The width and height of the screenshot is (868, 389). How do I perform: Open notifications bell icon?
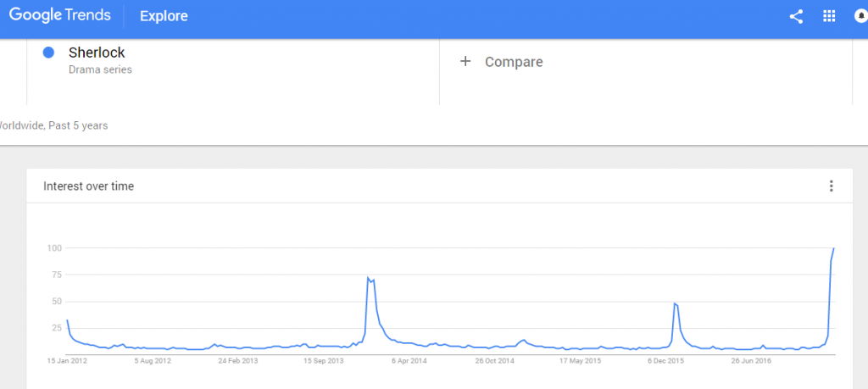[861, 17]
